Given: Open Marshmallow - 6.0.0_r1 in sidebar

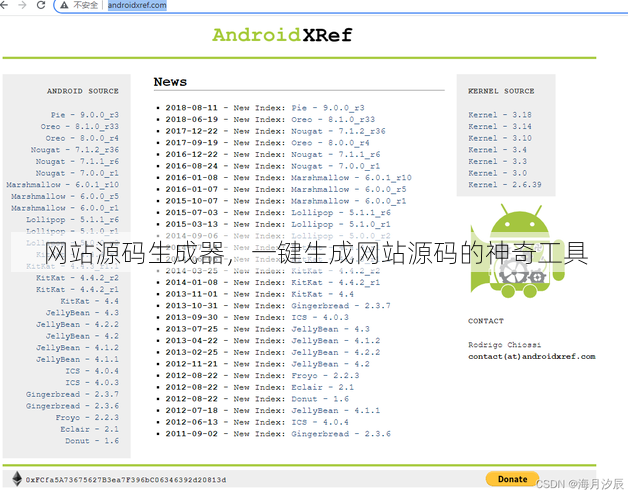Looking at the screenshot, I should tap(65, 208).
